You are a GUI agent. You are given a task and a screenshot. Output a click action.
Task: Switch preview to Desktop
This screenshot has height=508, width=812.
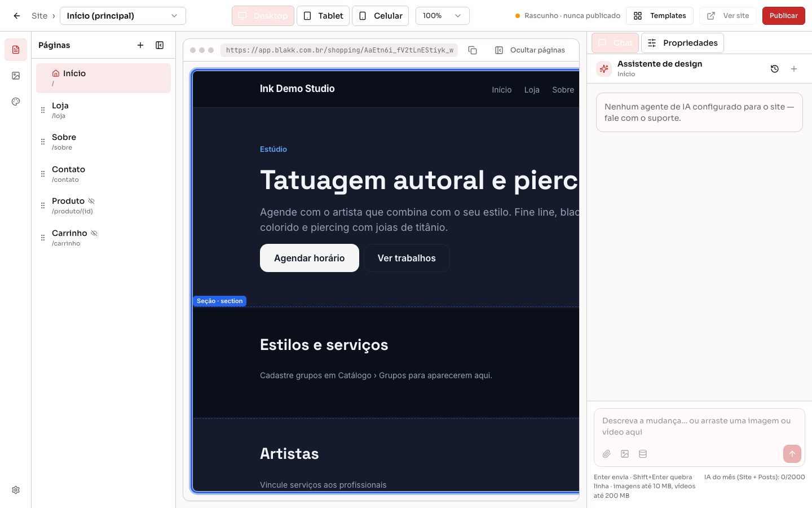coord(263,16)
